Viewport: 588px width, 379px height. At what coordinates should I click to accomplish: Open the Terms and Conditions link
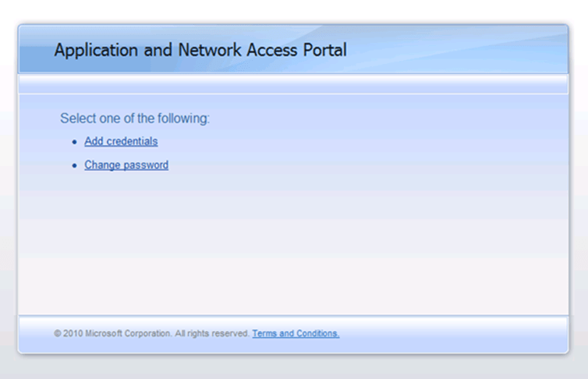click(296, 334)
